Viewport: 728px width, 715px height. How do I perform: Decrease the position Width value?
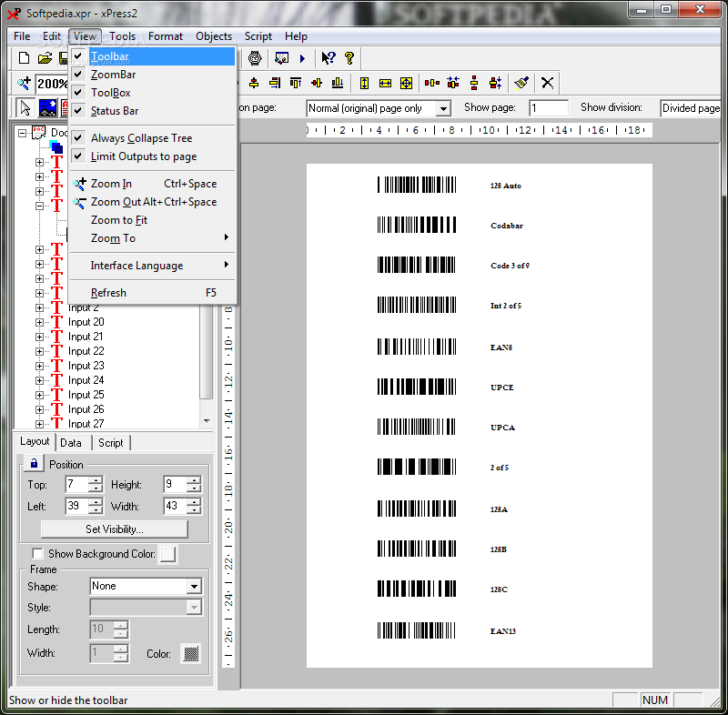point(194,510)
